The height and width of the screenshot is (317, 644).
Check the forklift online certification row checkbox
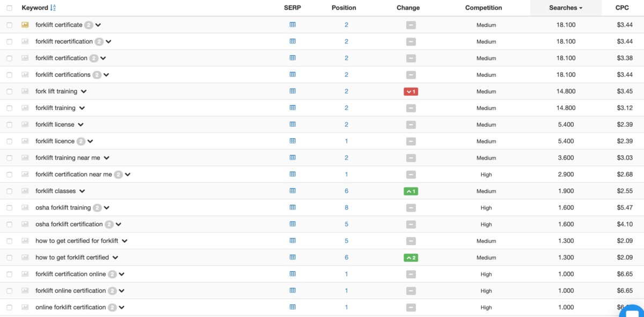10,291
